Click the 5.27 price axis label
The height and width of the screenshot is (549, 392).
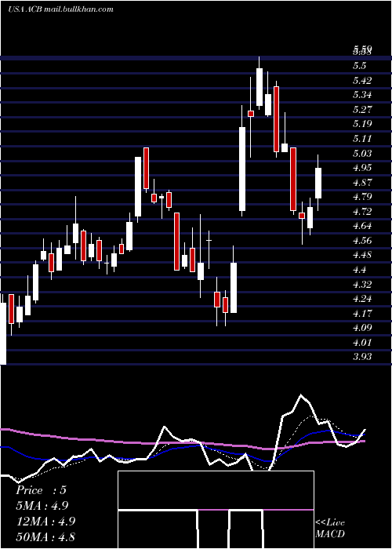click(x=362, y=110)
